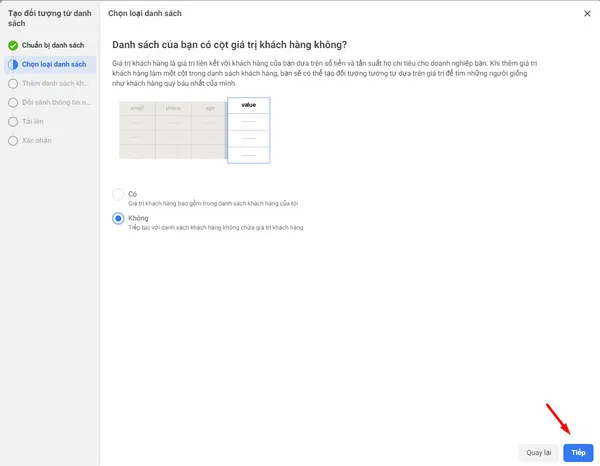Click the gray circle icon beside Xác nhận
Image resolution: width=600 pixels, height=466 pixels.
12,141
